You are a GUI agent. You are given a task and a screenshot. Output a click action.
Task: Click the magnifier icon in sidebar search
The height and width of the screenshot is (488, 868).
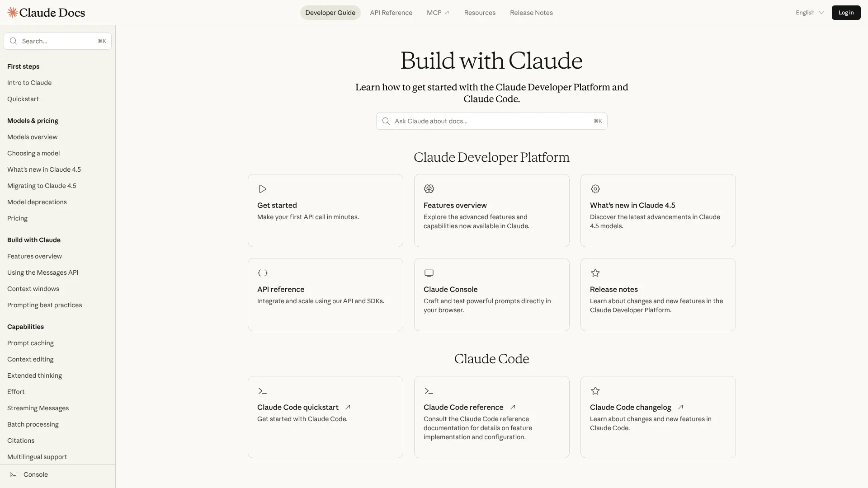click(x=14, y=41)
